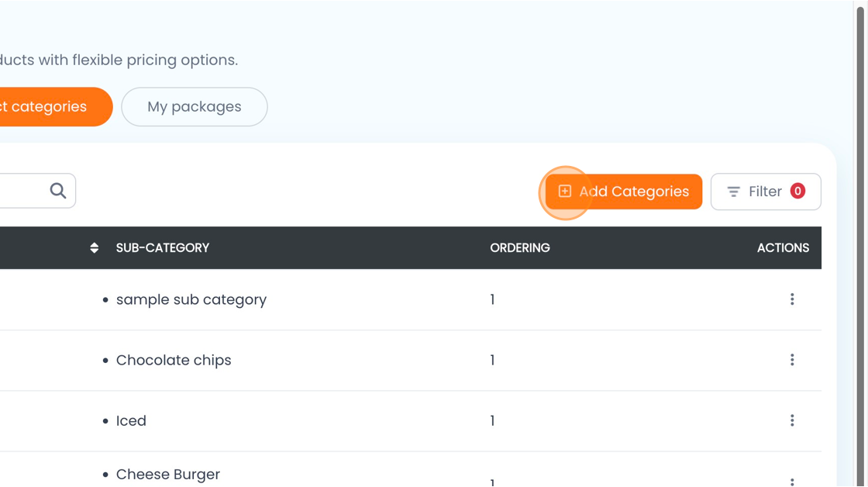Select the Product categories tab
Image resolution: width=868 pixels, height=487 pixels.
pyautogui.click(x=46, y=107)
